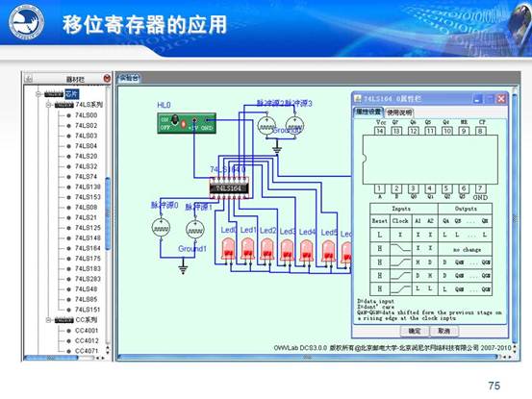The height and width of the screenshot is (399, 532).
Task: Click the red collapse icon of 器材栏 panel
Action: click(107, 79)
